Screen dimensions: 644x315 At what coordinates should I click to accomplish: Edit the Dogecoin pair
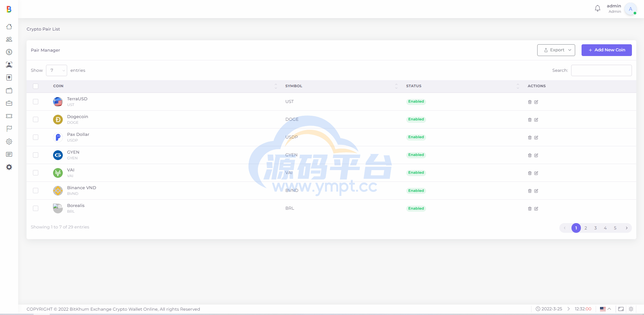[x=536, y=120]
